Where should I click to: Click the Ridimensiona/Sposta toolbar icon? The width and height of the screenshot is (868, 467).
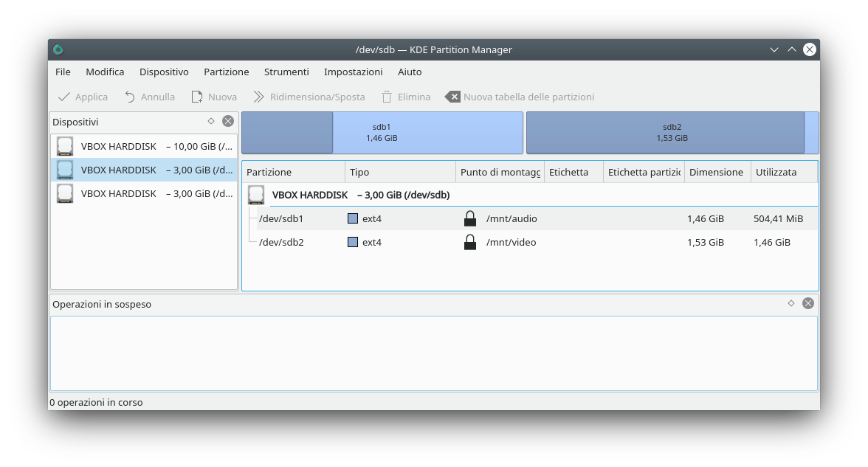click(x=259, y=97)
